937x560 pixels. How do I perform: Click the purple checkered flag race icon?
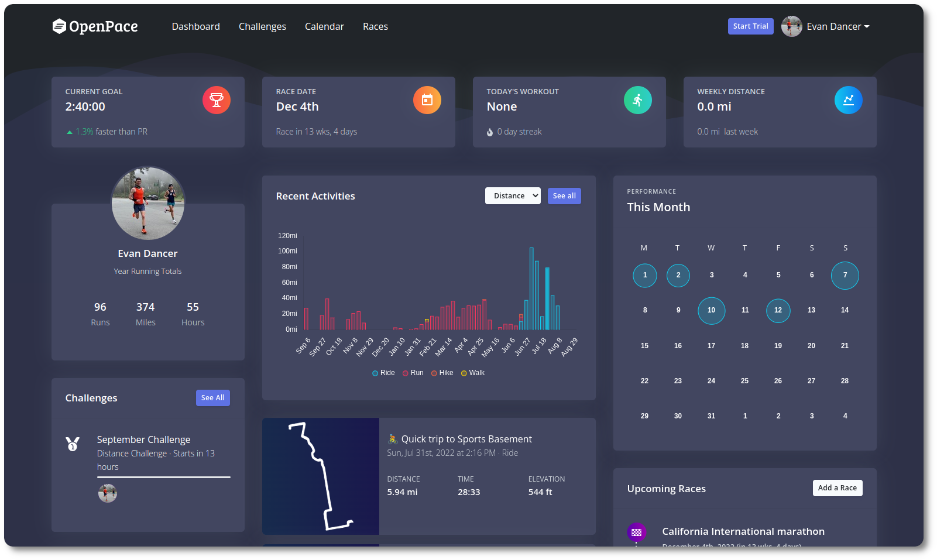click(637, 532)
